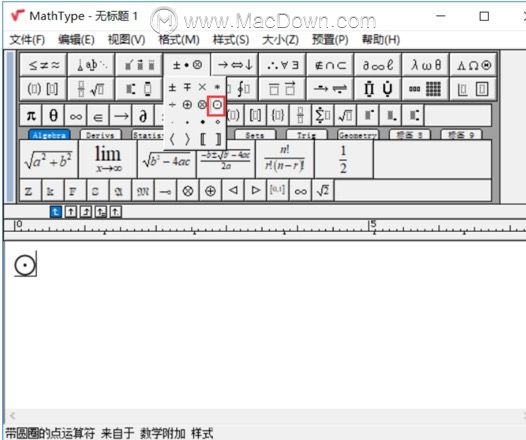Insert the plus-minus sign from the open operator popup
Image resolution: width=526 pixels, height=440 pixels.
pyautogui.click(x=172, y=88)
